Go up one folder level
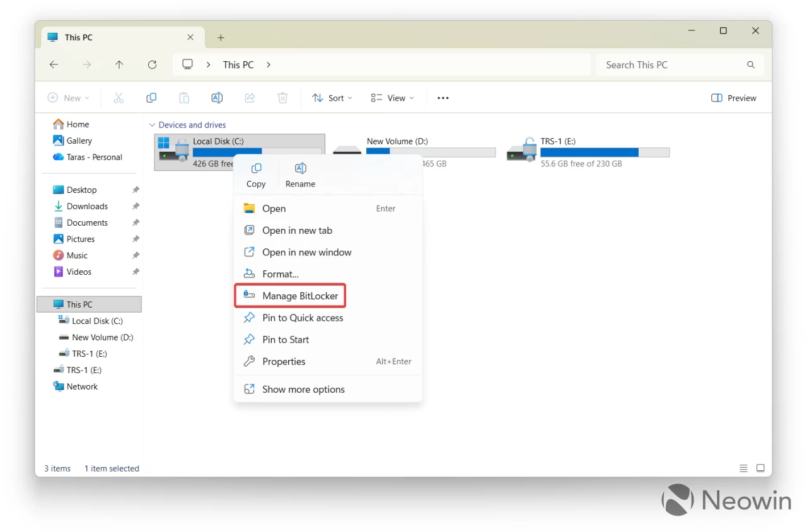The image size is (807, 532). coord(119,65)
